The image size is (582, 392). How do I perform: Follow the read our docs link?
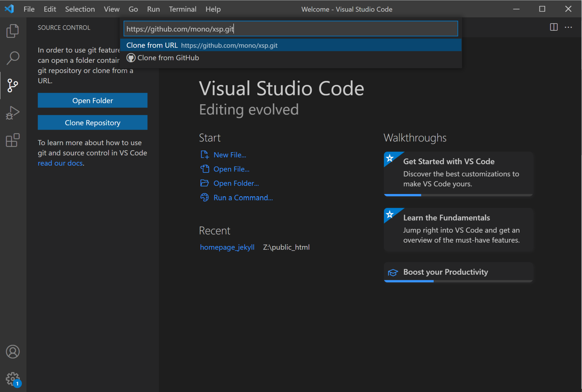(60, 163)
